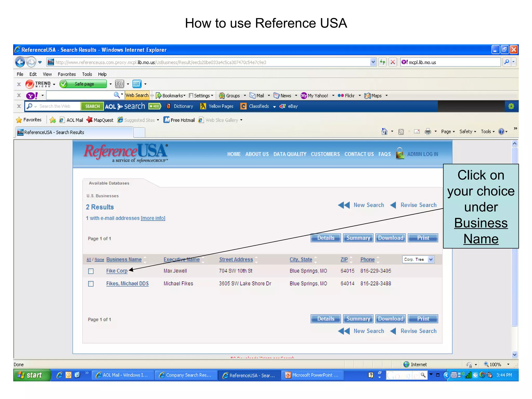Image resolution: width=532 pixels, height=399 pixels.
Task: Click the browser Back arrow button
Action: [x=20, y=62]
